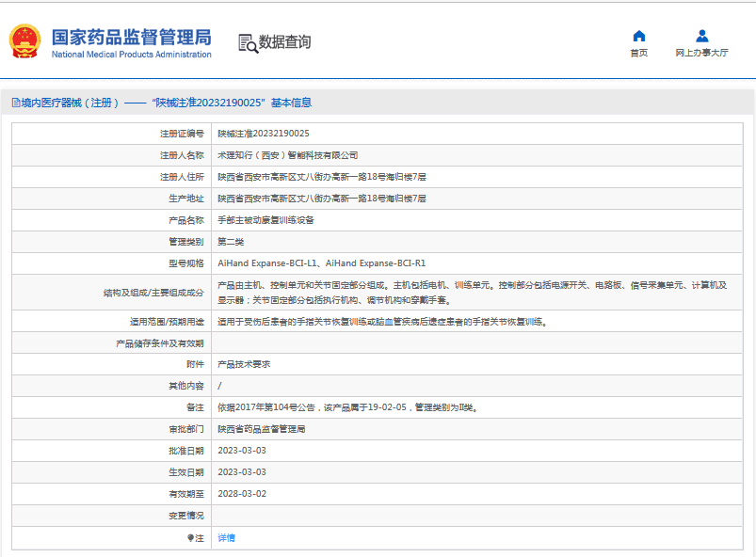Click the 结构及组成/主要组成成分 label
The height and width of the screenshot is (557, 756).
tap(153, 293)
